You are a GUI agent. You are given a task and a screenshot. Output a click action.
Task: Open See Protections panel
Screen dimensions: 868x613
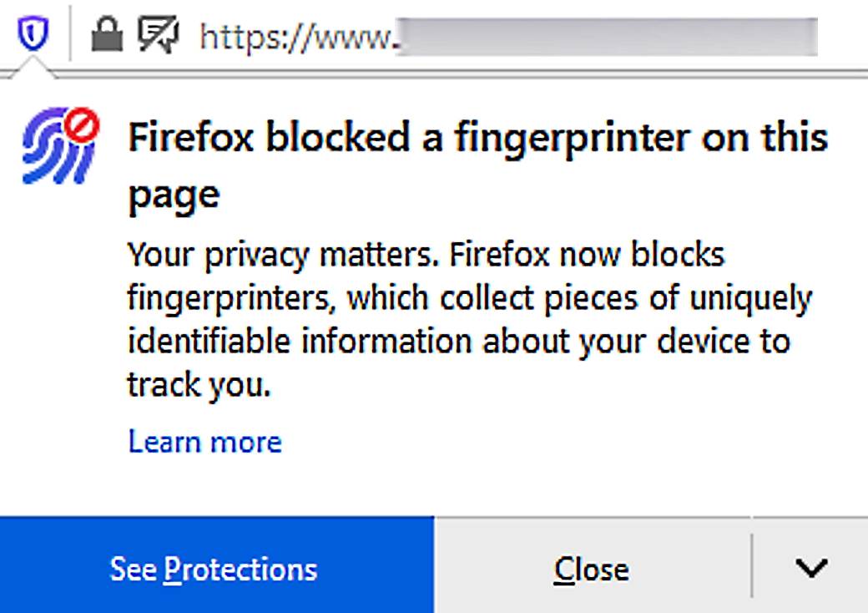click(x=214, y=569)
